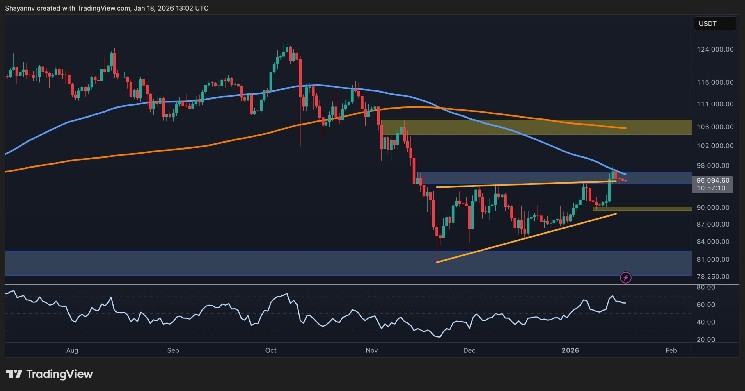Click the Aug label on time axis
This screenshot has height=391, width=745.
[x=72, y=351]
